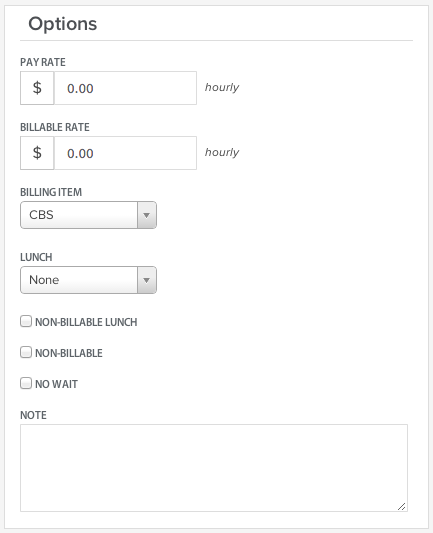This screenshot has width=433, height=533.
Task: Click the Note textarea resize handle
Action: click(402, 506)
